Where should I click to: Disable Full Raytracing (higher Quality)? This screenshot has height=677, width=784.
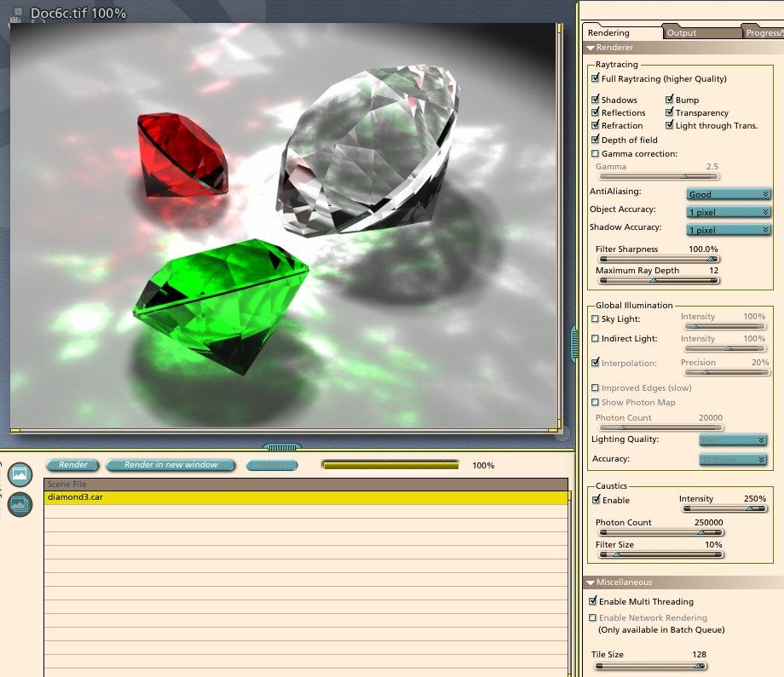[594, 78]
